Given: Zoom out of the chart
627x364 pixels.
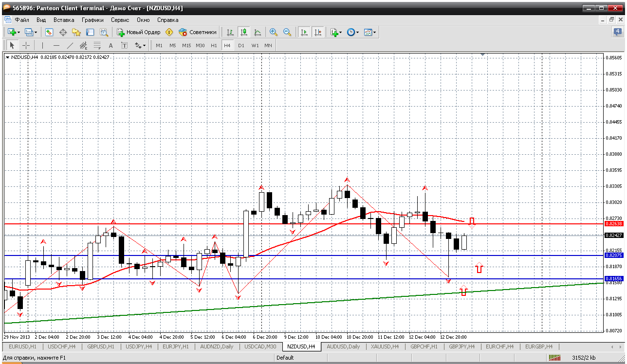Looking at the screenshot, I should tap(287, 32).
